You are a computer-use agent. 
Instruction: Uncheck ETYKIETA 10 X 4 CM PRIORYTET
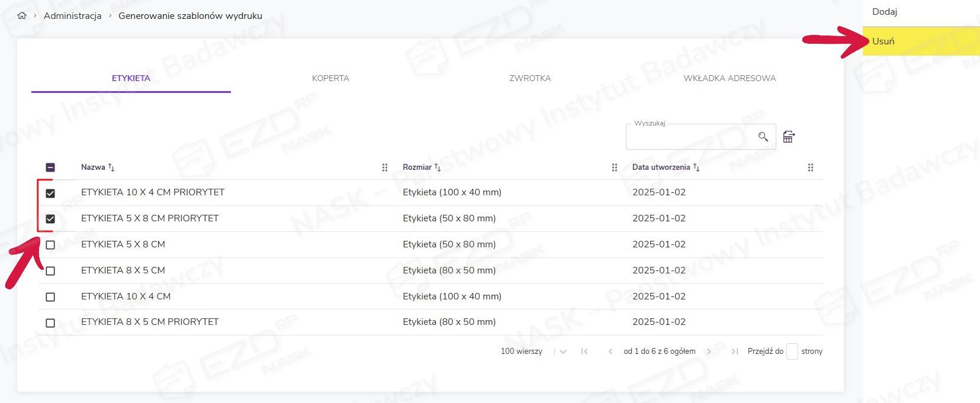[50, 193]
